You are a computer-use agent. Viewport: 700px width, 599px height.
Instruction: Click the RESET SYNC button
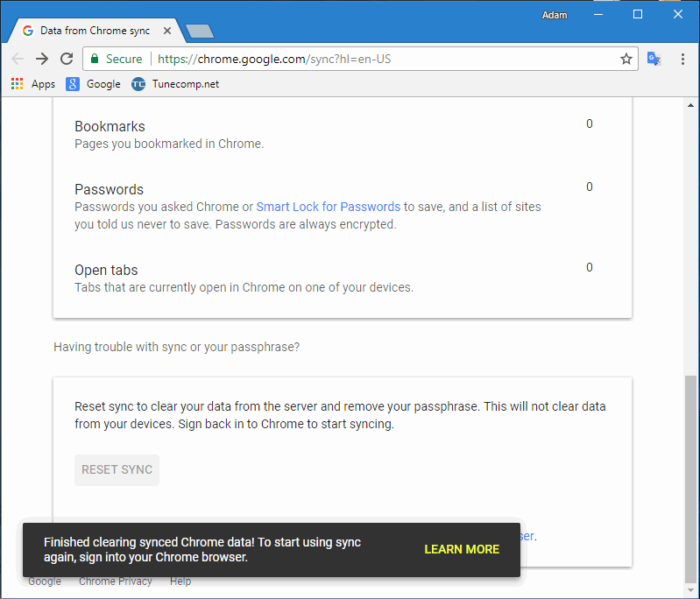point(117,470)
